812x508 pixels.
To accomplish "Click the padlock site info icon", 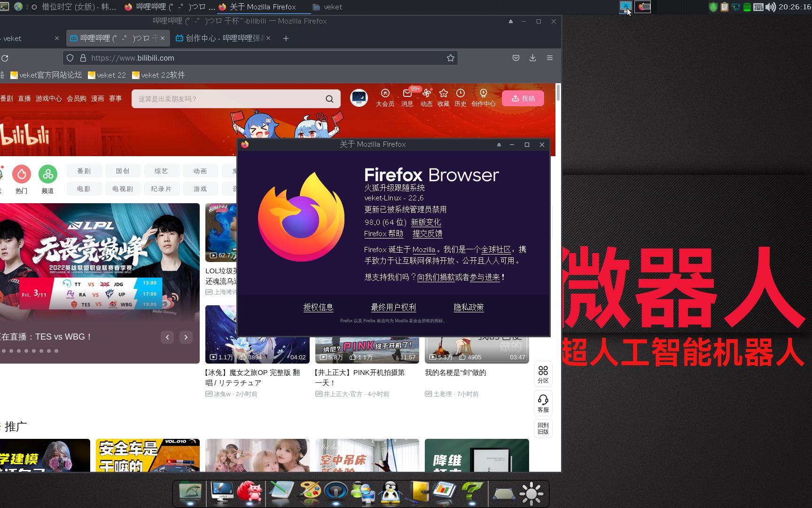I will coord(83,58).
